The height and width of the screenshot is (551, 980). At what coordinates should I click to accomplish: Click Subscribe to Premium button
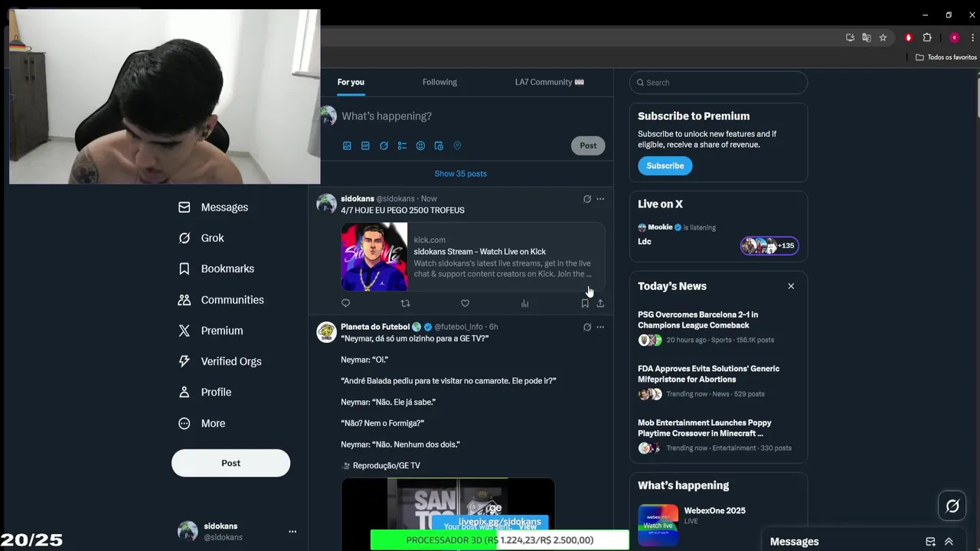pos(665,165)
